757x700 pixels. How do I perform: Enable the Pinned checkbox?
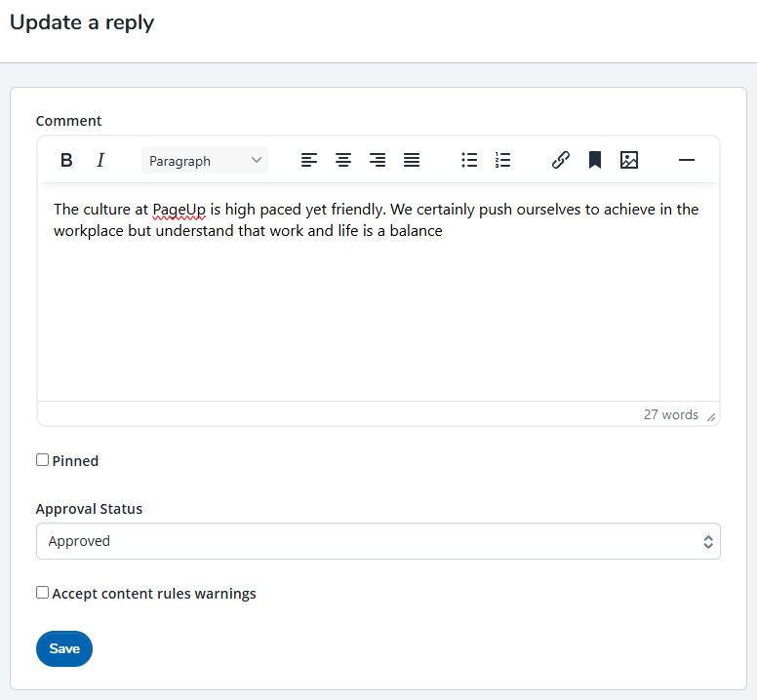(x=43, y=460)
